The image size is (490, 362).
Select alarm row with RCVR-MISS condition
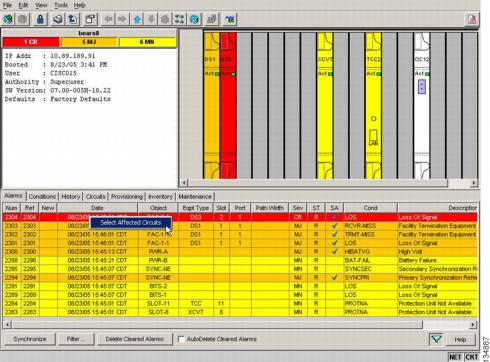240,226
